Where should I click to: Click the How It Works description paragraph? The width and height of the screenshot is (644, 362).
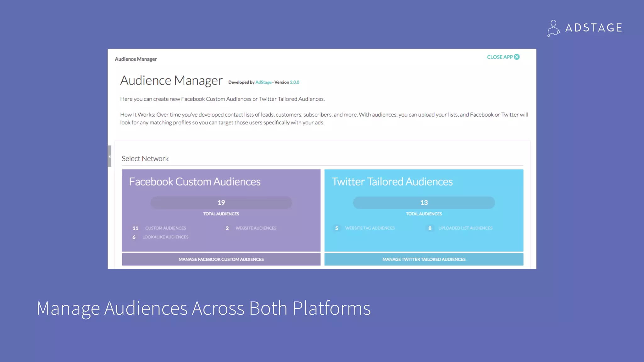[x=324, y=118]
